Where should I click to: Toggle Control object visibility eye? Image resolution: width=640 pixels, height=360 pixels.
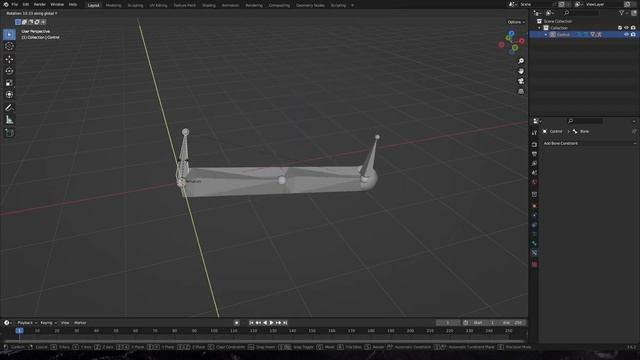(627, 35)
